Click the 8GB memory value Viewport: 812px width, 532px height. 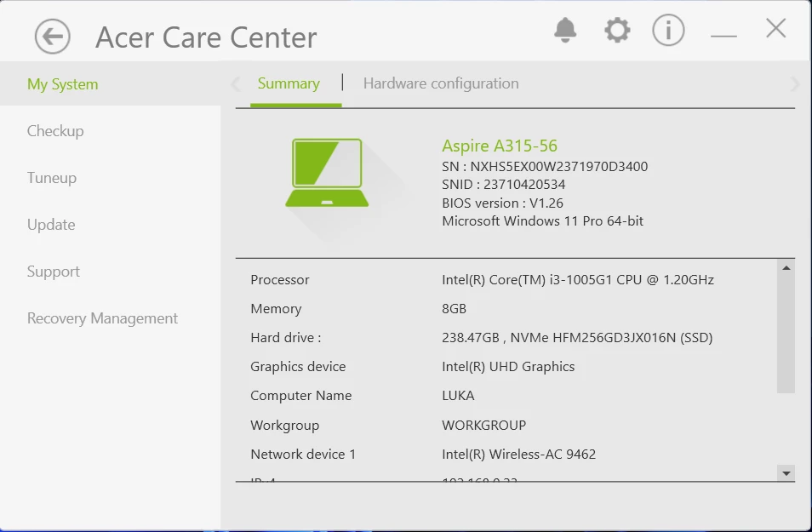tap(455, 309)
